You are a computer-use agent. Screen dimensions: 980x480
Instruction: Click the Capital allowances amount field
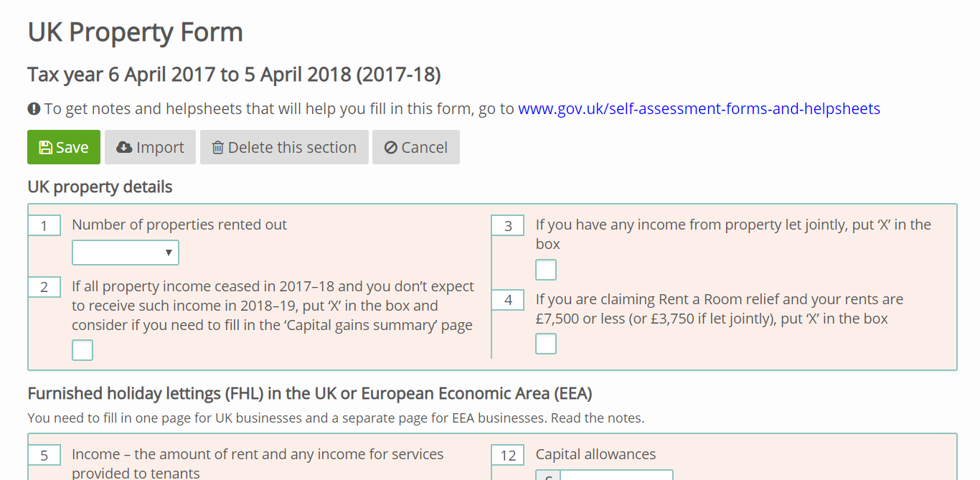point(616,475)
